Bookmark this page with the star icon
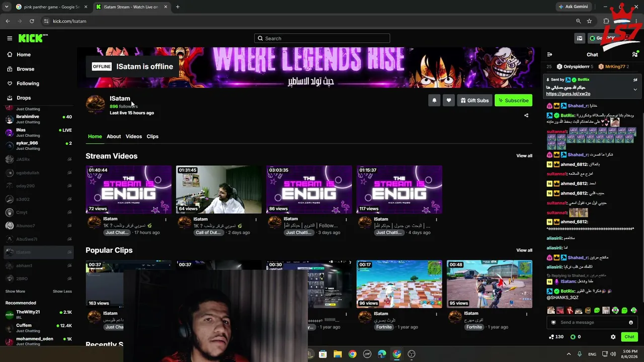Screen dimensions: 644x362 (589, 21)
